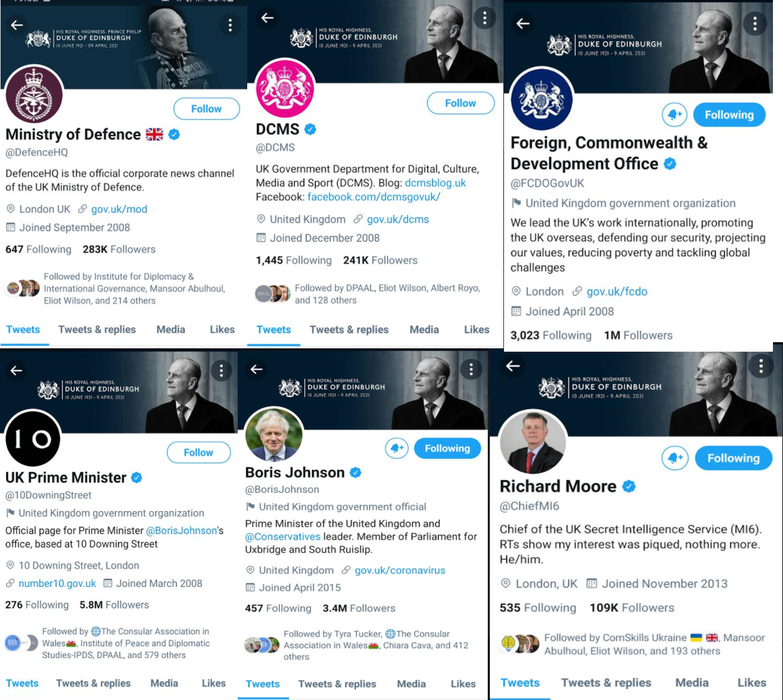Open number10.gov.uk website link

(57, 583)
